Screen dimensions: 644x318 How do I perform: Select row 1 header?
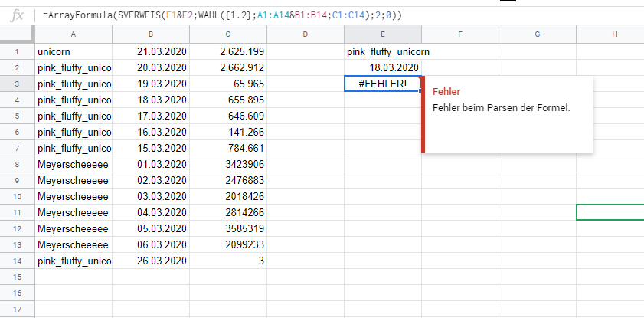coord(18,52)
